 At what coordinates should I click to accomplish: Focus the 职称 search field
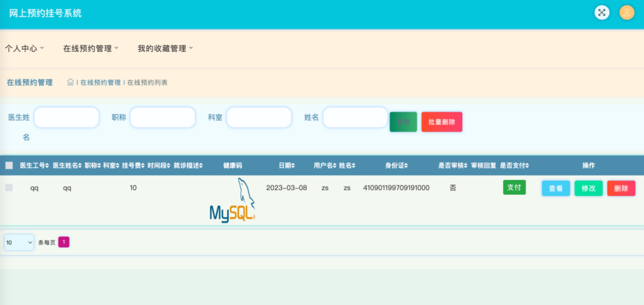coord(163,117)
